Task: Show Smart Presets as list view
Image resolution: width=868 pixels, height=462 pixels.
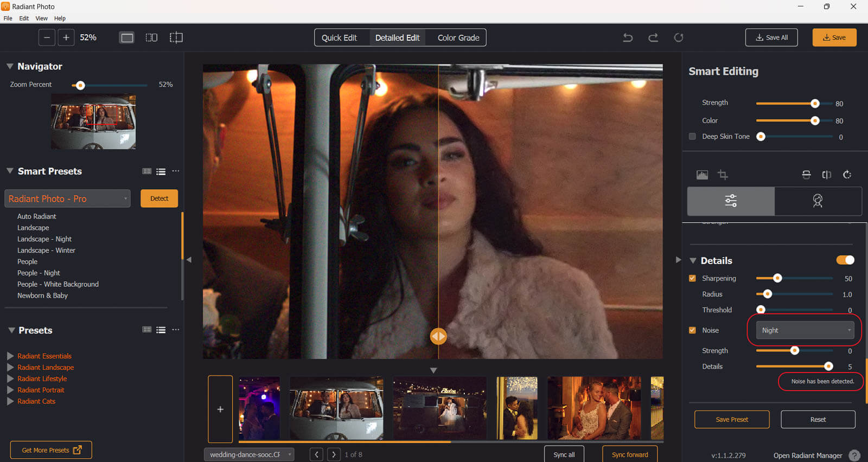Action: (161, 171)
